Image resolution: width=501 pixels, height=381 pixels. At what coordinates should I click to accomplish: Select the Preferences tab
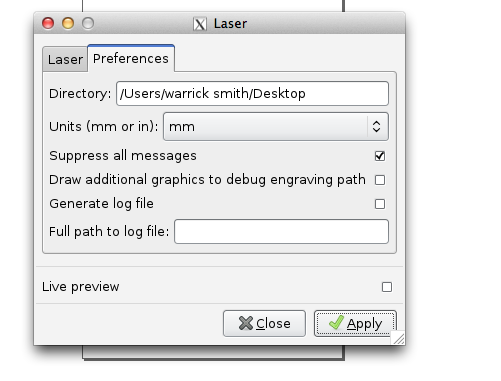click(131, 58)
